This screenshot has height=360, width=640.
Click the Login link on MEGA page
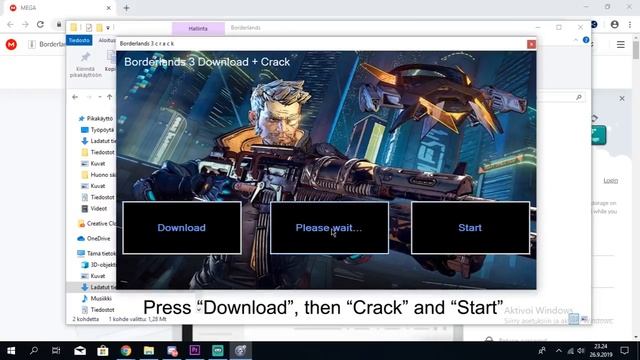[611, 180]
